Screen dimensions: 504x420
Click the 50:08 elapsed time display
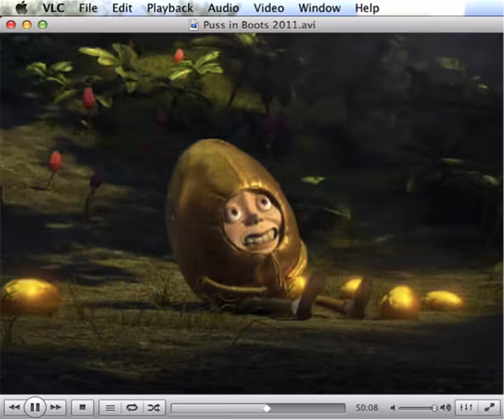click(367, 408)
